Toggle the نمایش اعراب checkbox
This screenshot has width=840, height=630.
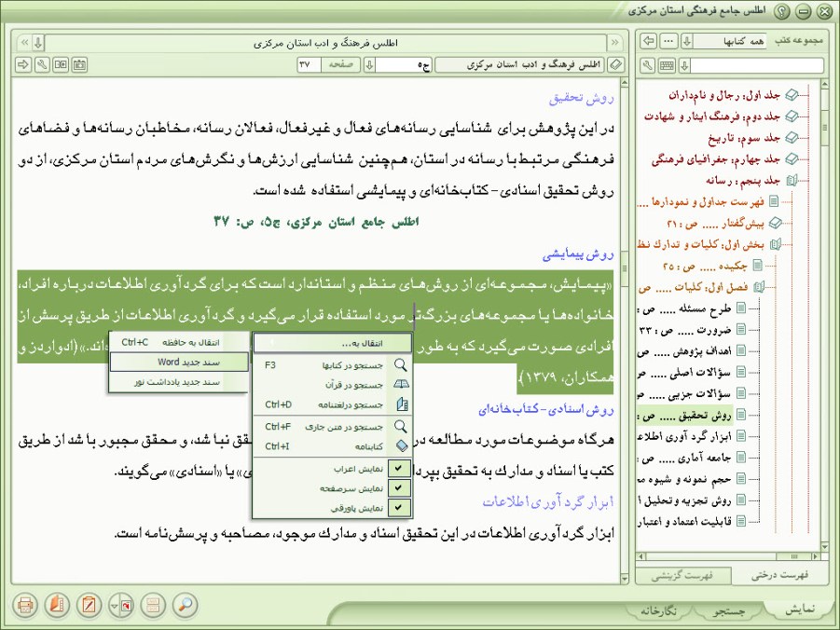pyautogui.click(x=399, y=468)
